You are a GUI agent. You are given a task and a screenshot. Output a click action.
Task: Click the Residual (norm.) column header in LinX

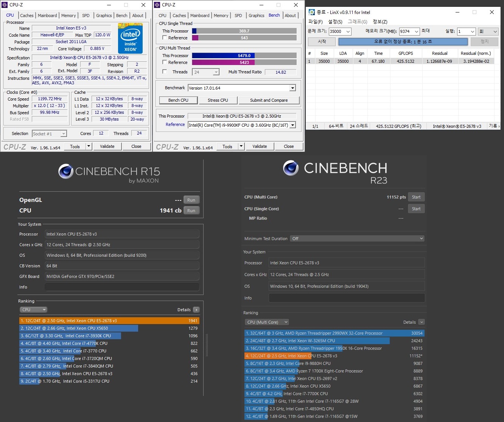tap(476, 53)
